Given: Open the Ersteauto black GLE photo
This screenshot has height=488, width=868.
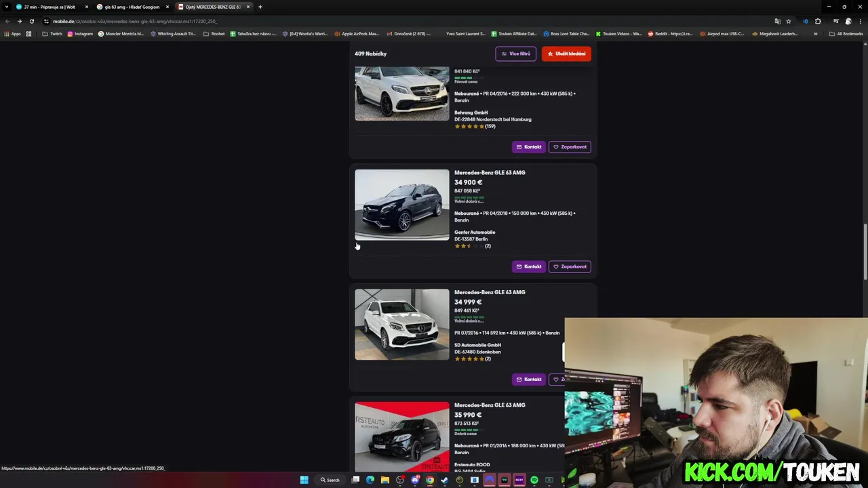Looking at the screenshot, I should tap(401, 437).
